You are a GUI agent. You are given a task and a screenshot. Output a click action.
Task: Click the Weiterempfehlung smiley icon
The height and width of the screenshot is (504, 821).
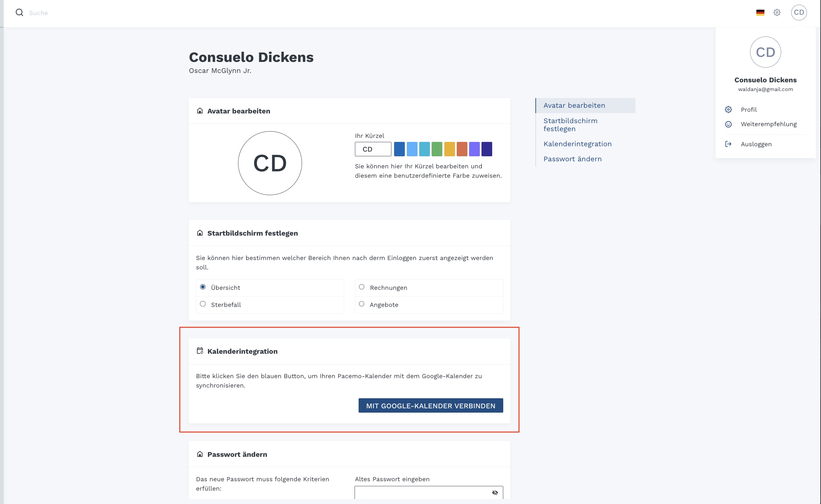[728, 124]
